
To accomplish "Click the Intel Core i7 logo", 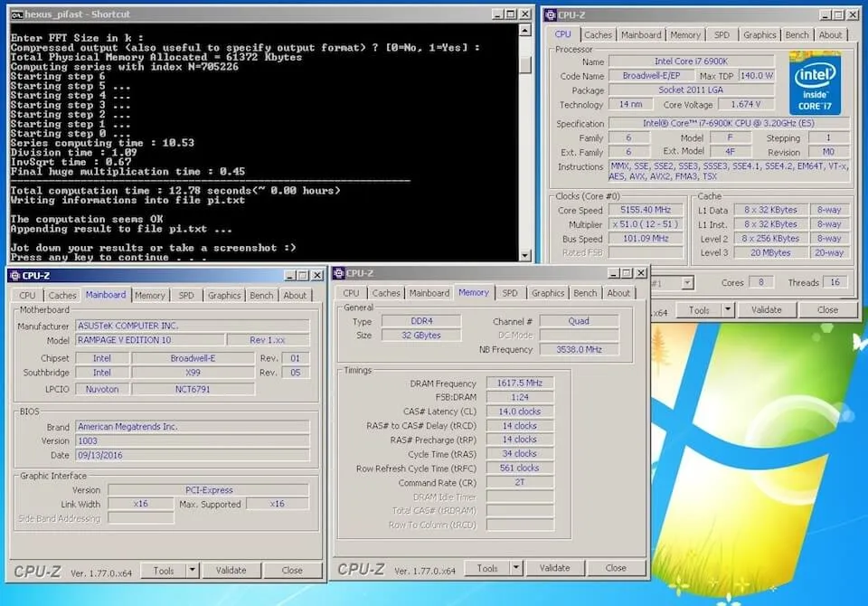I will [815, 82].
